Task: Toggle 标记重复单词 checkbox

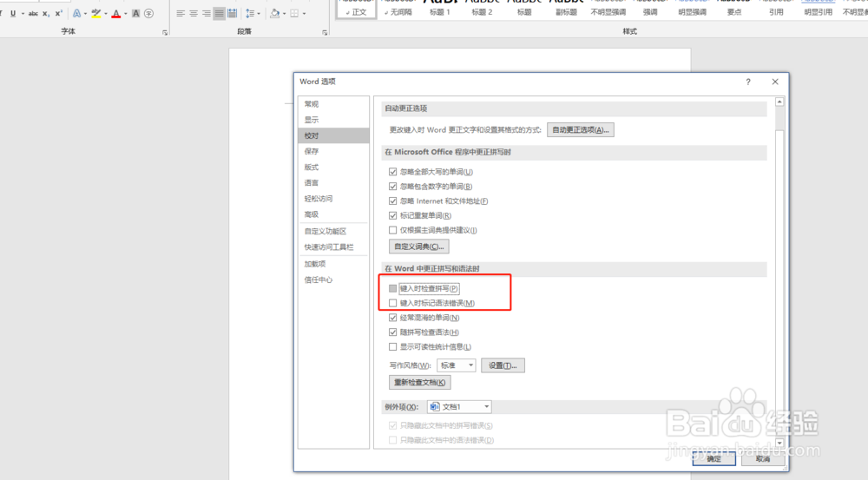Action: click(392, 215)
